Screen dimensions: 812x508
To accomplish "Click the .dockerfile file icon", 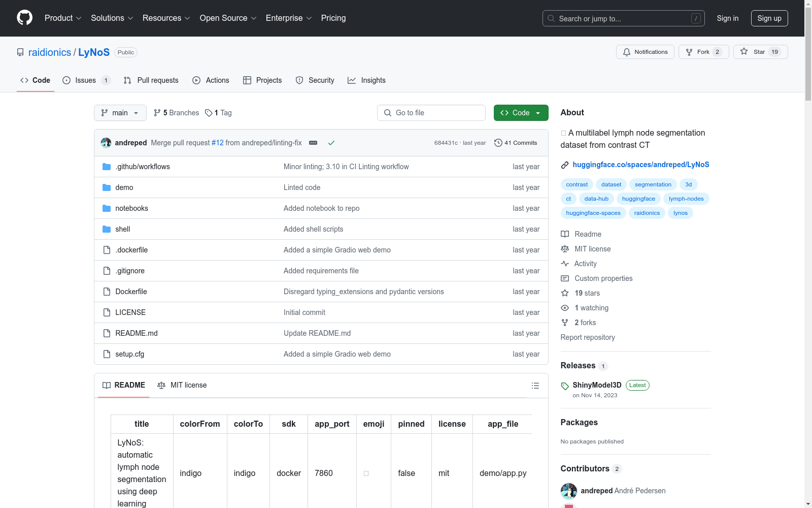I will coord(107,250).
